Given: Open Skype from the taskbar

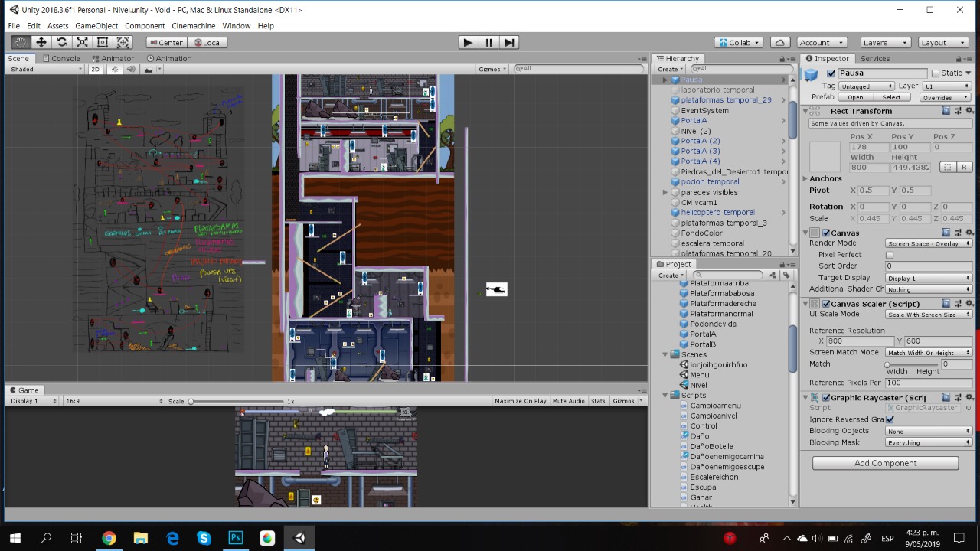Looking at the screenshot, I should click(204, 538).
